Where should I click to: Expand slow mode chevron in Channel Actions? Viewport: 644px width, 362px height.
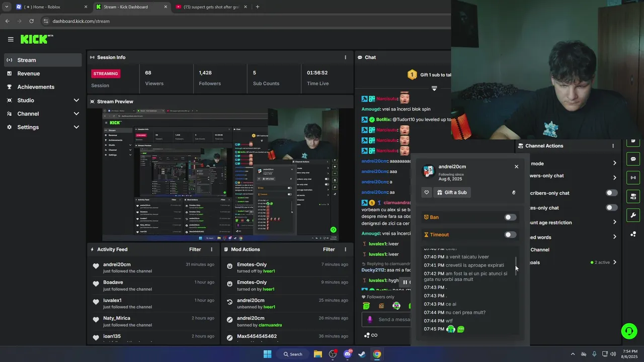(614, 163)
